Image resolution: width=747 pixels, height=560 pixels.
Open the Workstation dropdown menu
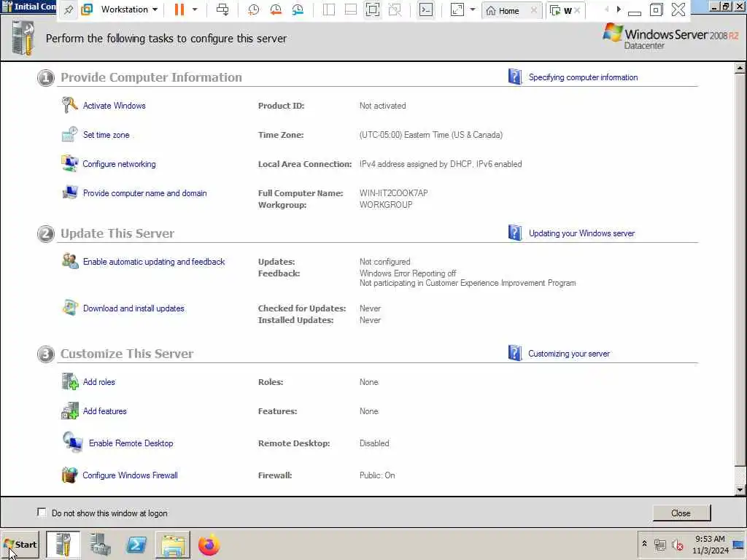point(128,9)
